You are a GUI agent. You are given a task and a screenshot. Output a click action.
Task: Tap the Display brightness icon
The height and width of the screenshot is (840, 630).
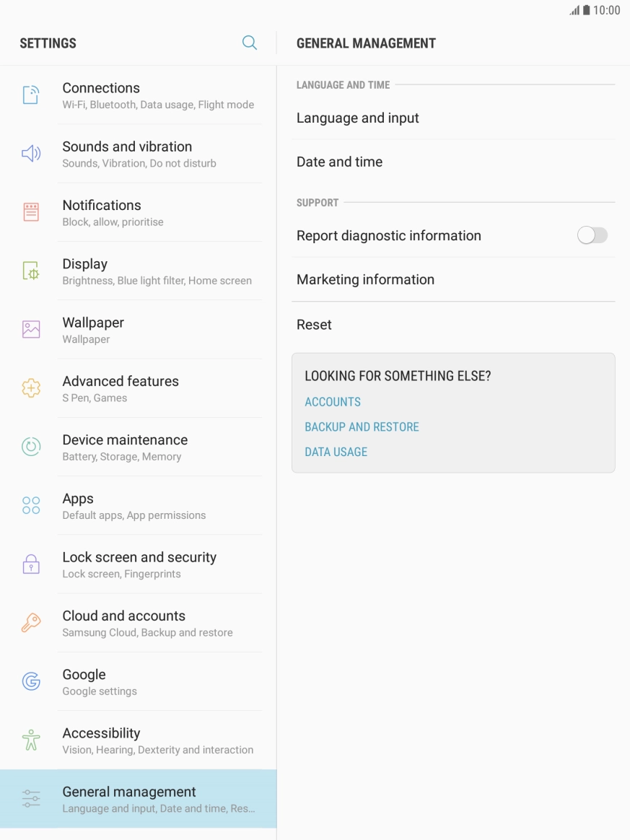[x=31, y=271]
